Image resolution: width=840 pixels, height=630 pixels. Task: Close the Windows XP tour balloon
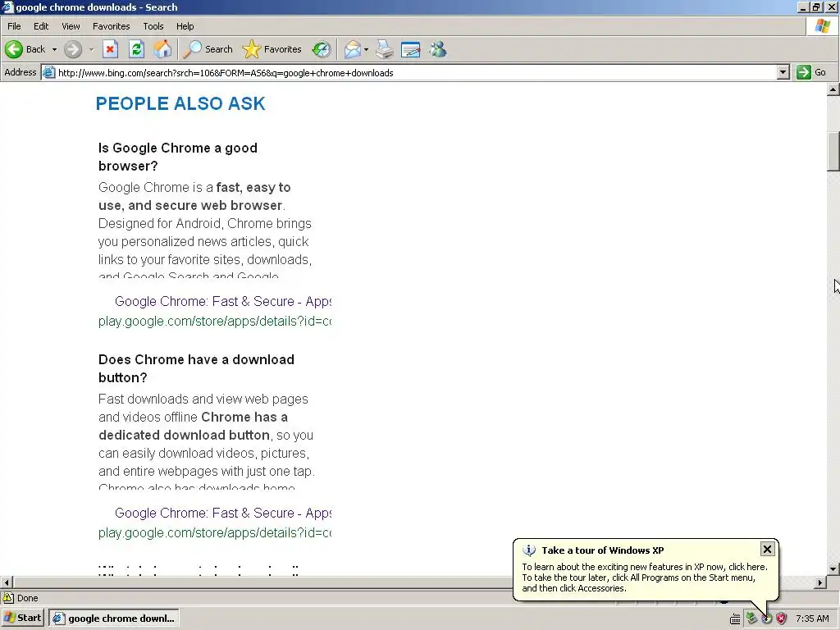click(x=767, y=549)
